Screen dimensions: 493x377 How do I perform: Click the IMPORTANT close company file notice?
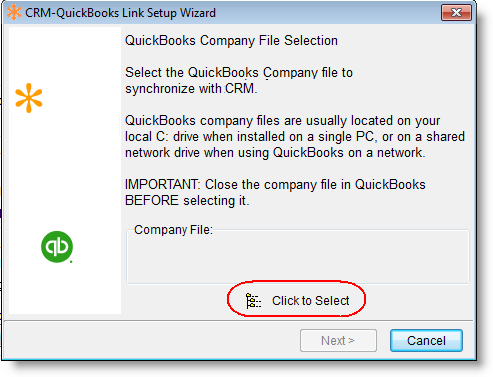coord(275,193)
